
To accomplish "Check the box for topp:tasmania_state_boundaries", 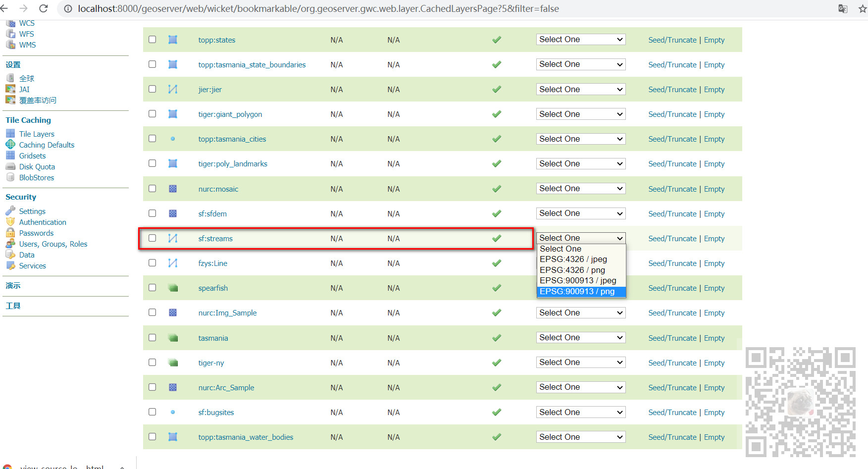I will coord(153,64).
